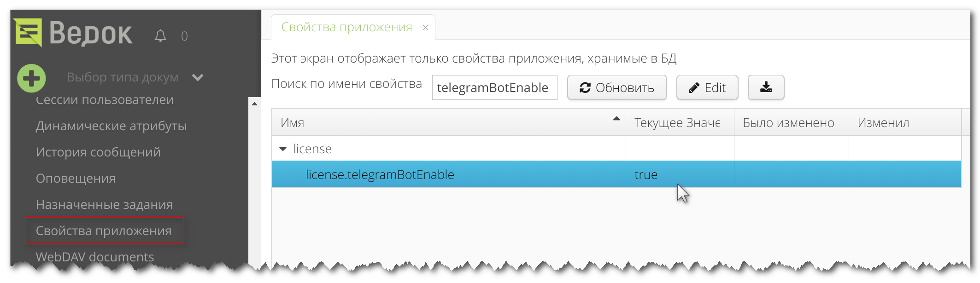This screenshot has width=980, height=283.
Task: Open the Выбор типа докум. dropdown
Action: 124,77
